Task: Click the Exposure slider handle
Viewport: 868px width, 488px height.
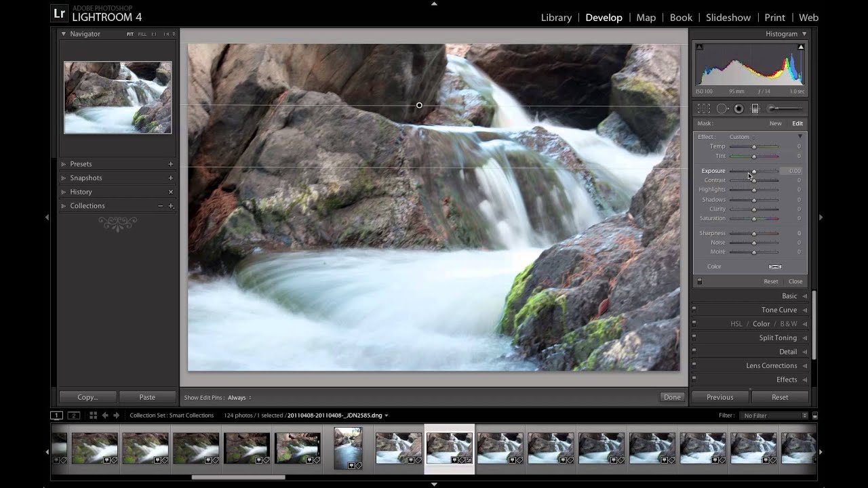Action: [x=753, y=171]
